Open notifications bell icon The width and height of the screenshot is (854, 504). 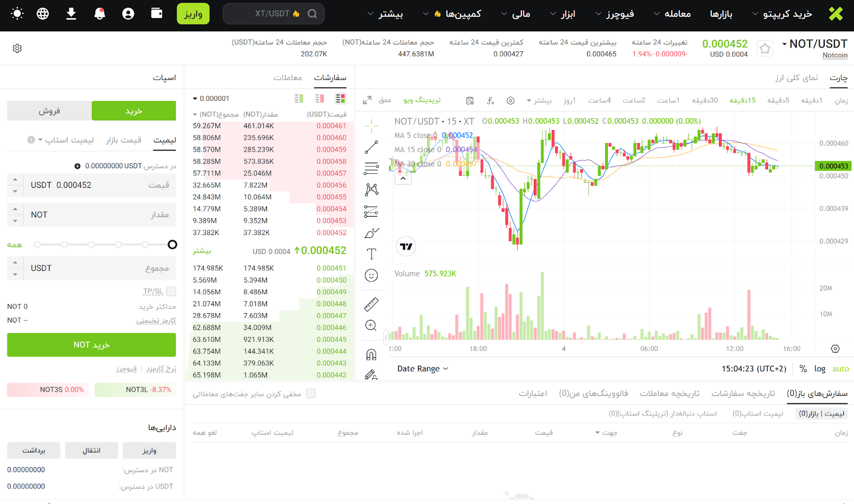[x=99, y=14]
